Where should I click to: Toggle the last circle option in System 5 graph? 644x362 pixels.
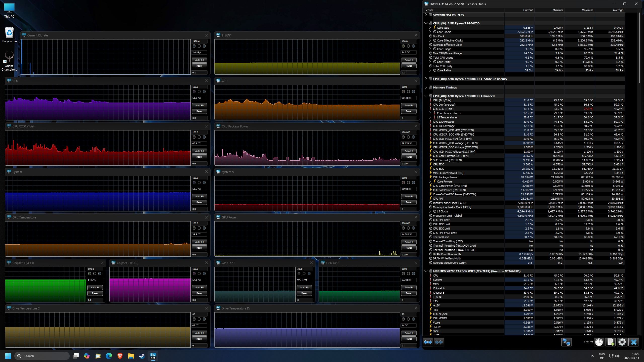(413, 183)
